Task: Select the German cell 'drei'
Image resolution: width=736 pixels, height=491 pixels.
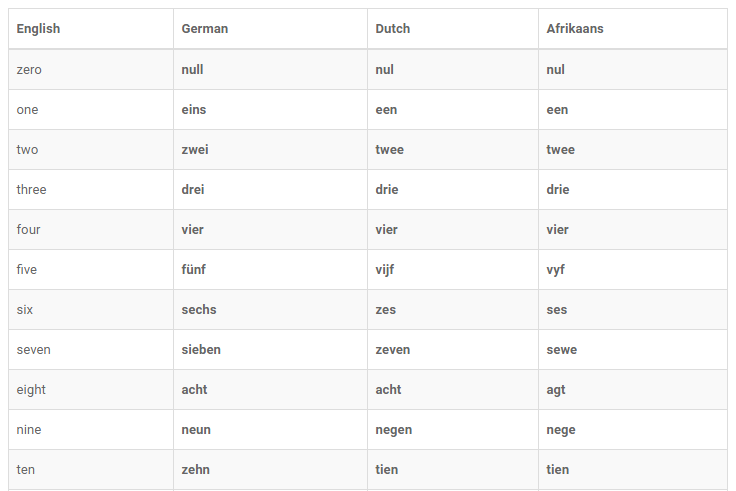Action: (x=194, y=190)
